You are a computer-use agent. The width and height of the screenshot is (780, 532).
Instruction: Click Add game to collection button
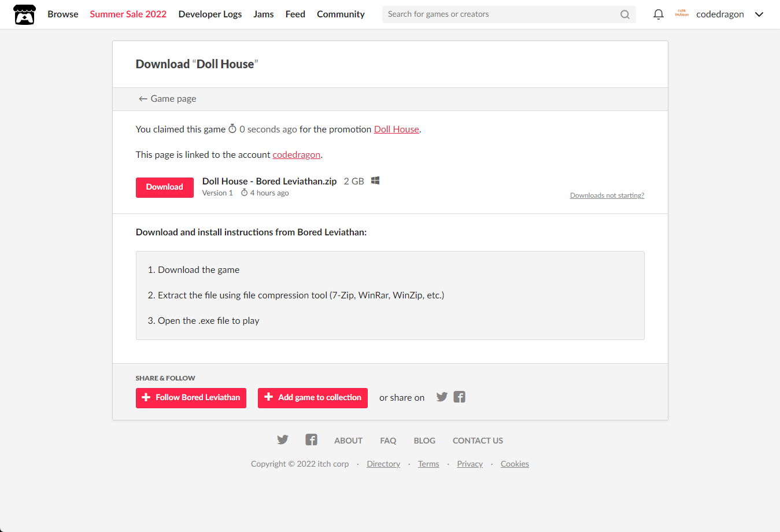tap(313, 398)
